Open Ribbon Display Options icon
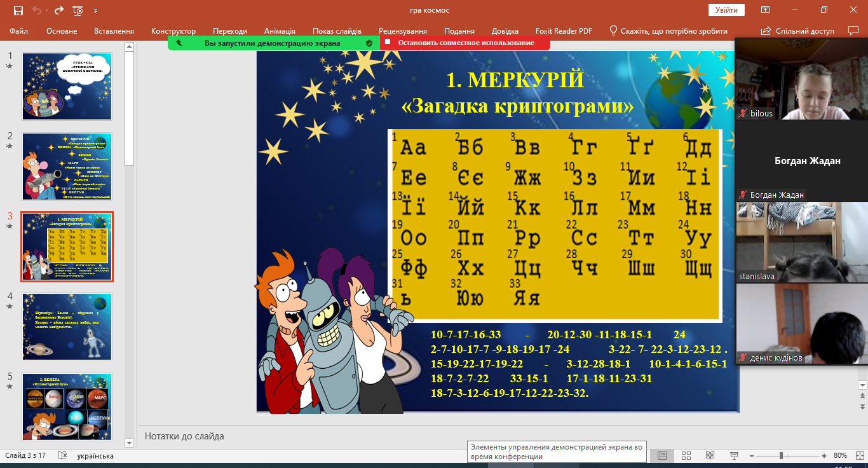868x468 pixels. click(766, 10)
